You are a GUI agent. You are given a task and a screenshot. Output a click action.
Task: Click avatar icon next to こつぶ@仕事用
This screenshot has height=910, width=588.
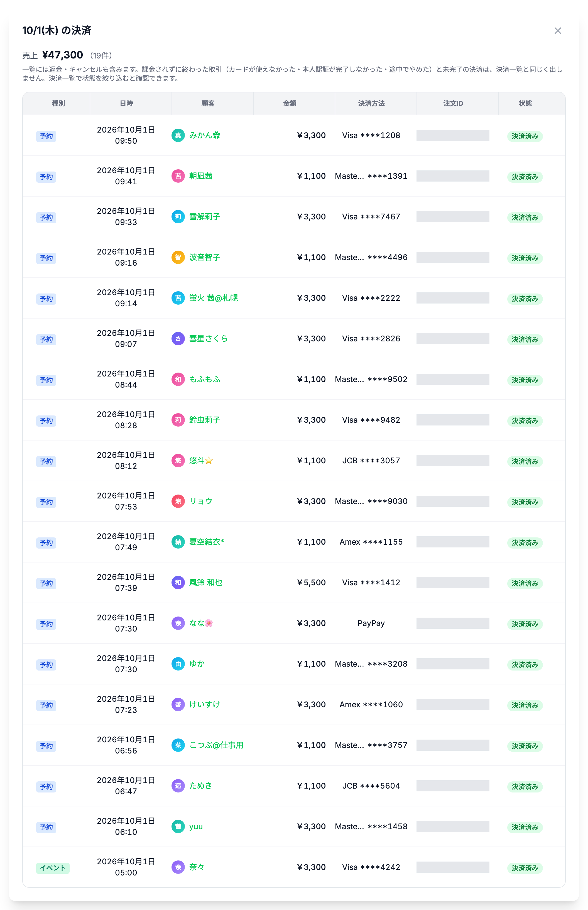click(178, 745)
